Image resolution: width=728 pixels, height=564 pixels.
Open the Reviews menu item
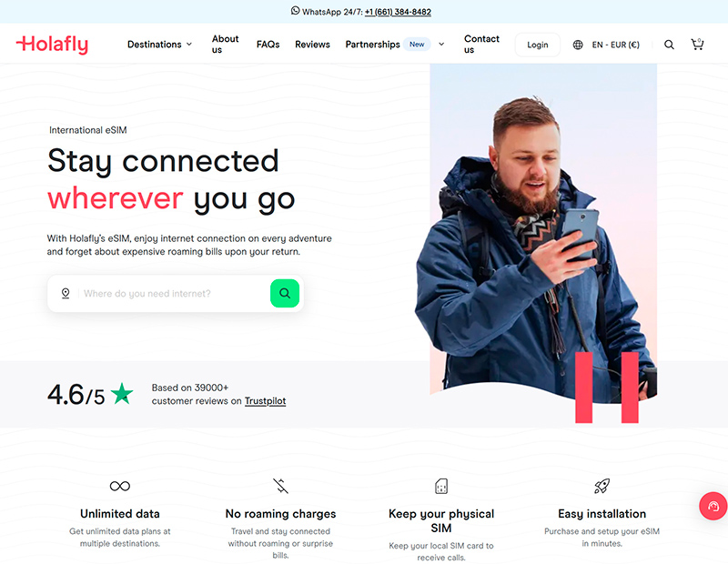tap(312, 45)
